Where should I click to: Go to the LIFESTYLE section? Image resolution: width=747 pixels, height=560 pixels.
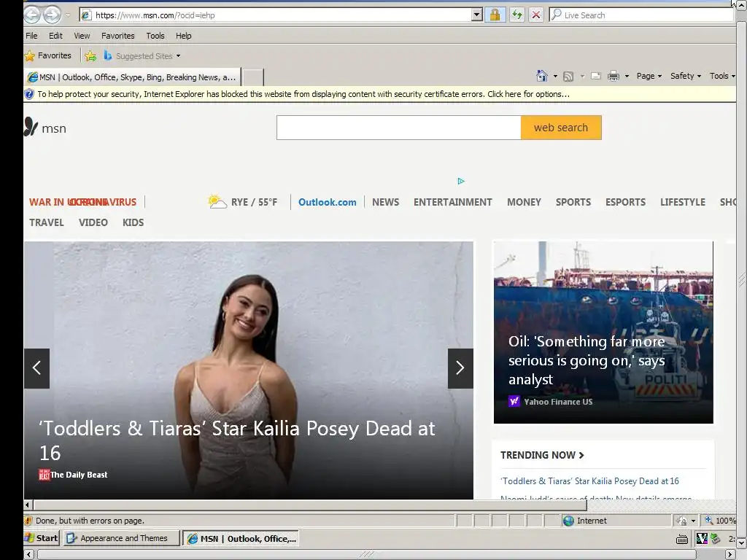click(683, 202)
